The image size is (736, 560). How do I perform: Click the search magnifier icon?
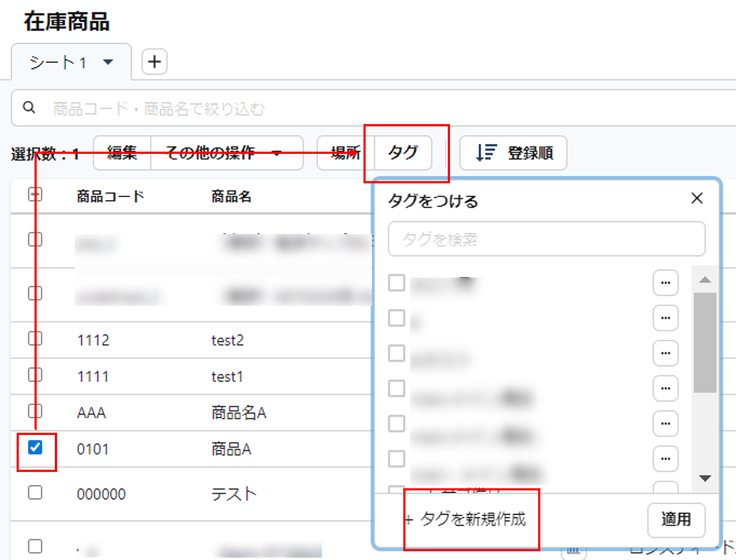coord(29,107)
